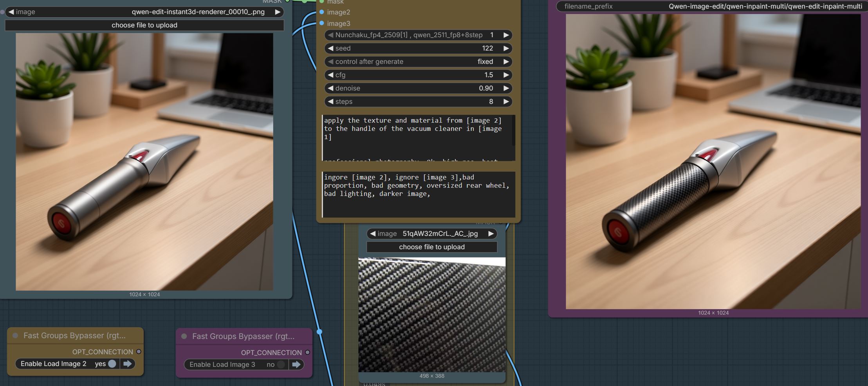This screenshot has height=386, width=868.
Task: Toggle Enable Load Image 2 switch
Action: tap(112, 364)
